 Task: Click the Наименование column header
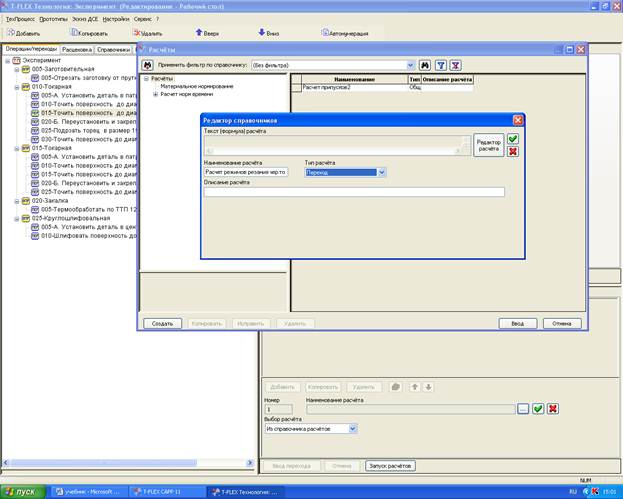coord(354,79)
